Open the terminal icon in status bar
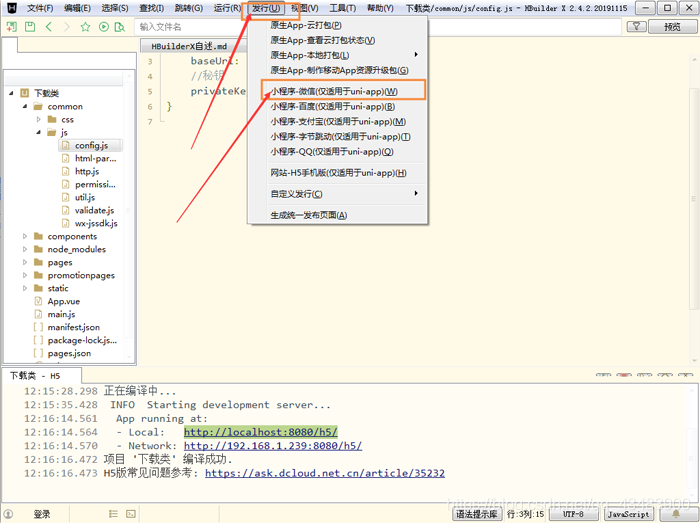Viewport: 700px width, 523px height. (130, 514)
